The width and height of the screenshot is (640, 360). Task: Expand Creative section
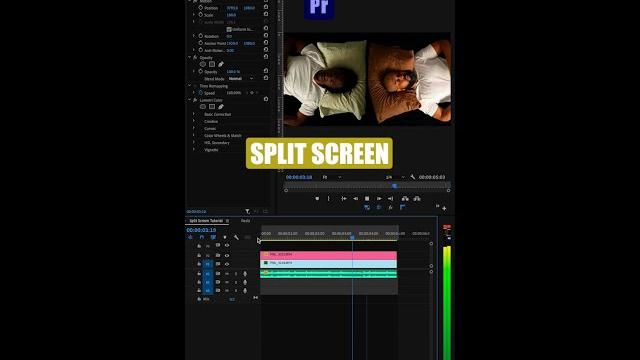194,121
